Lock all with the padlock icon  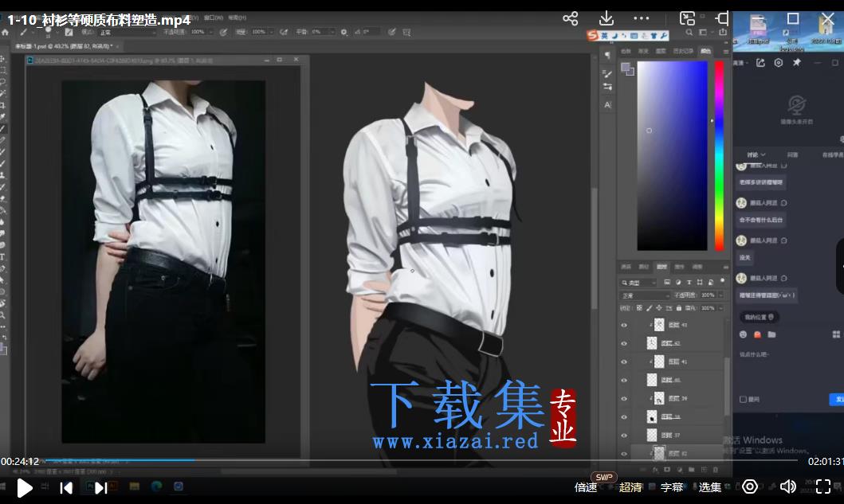tap(679, 308)
